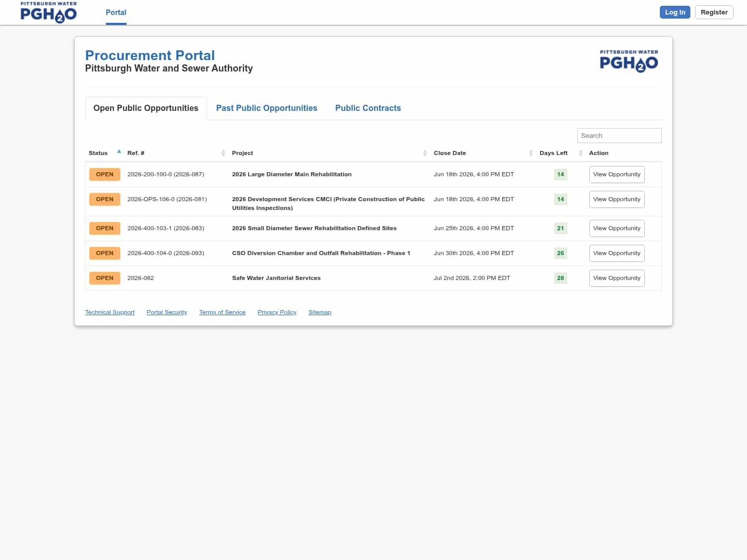Image resolution: width=747 pixels, height=560 pixels.
Task: Click the Register button
Action: point(714,12)
